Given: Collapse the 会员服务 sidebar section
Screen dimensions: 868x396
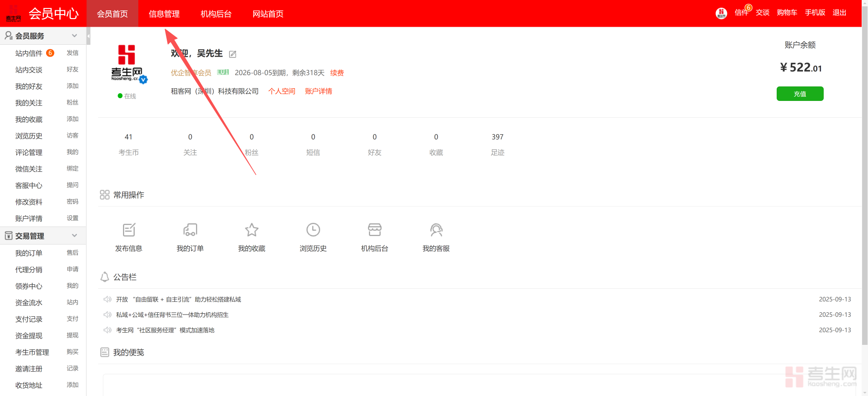Looking at the screenshot, I should pyautogui.click(x=75, y=36).
